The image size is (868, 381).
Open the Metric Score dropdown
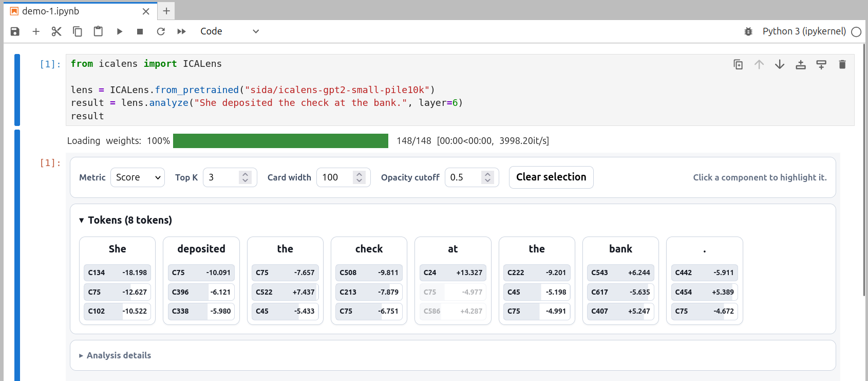point(138,177)
